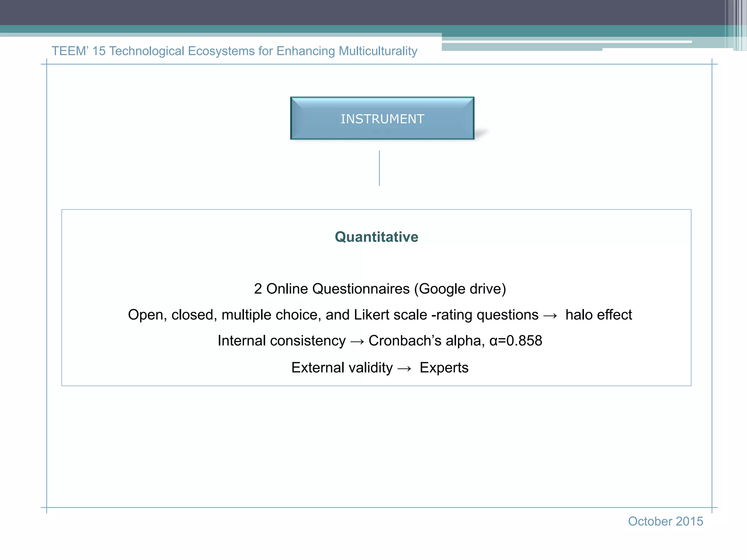747x560 pixels.
Task: Click the TEEM' 15 Technological Ecosystems header
Action: point(235,51)
